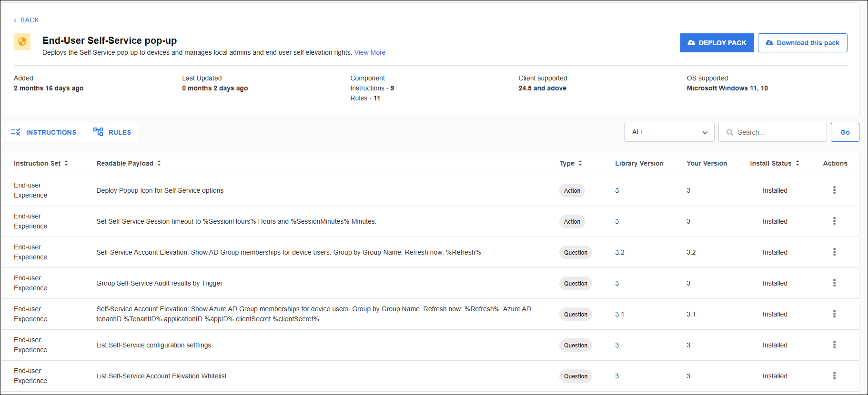Open the View More link
Screen dimensions: 868x395
370,52
